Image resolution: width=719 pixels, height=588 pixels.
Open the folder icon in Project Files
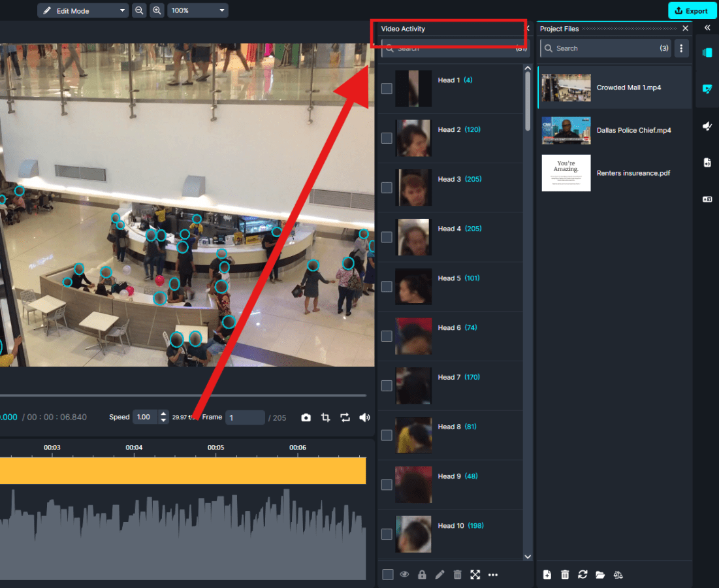(x=600, y=574)
